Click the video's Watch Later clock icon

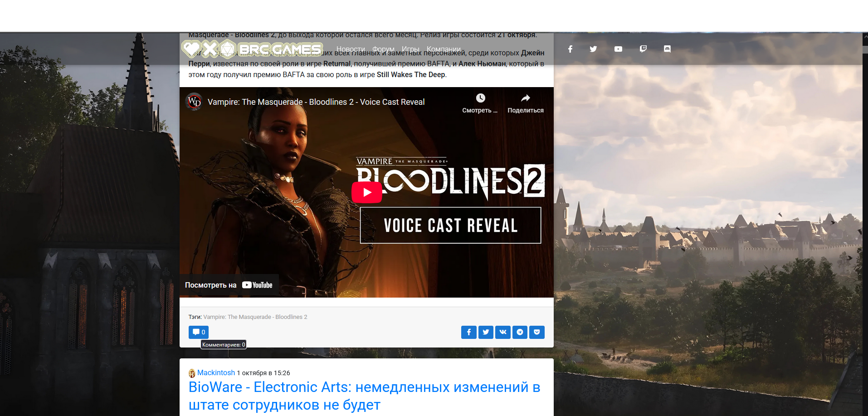pyautogui.click(x=480, y=98)
